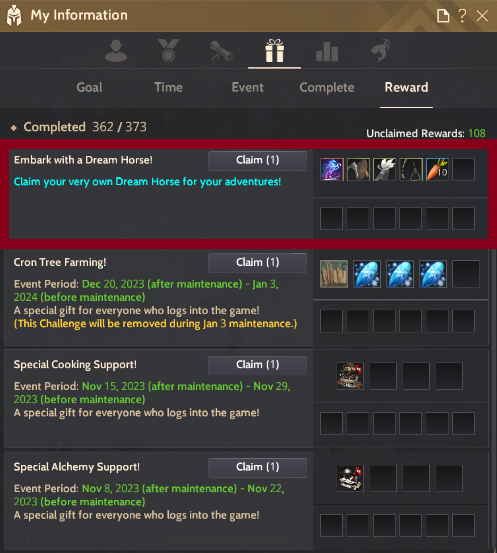Viewport: 497px width, 553px height.
Task: Click the carrot reward icon
Action: pyautogui.click(x=437, y=170)
